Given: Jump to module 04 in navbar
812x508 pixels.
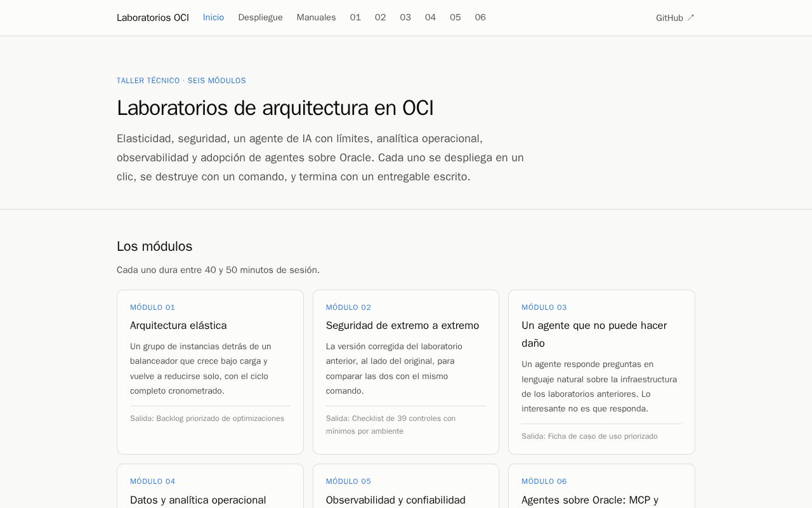Looking at the screenshot, I should (x=430, y=17).
